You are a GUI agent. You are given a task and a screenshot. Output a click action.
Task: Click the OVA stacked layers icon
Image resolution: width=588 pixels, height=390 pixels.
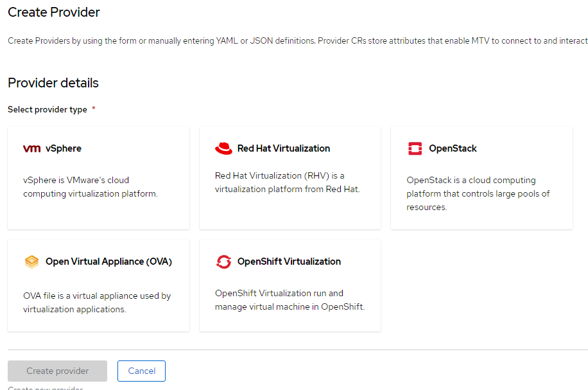point(31,261)
